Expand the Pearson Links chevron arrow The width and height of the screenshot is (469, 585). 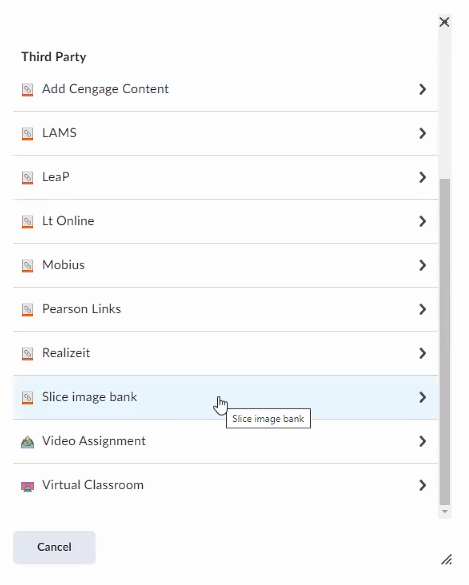(x=422, y=309)
